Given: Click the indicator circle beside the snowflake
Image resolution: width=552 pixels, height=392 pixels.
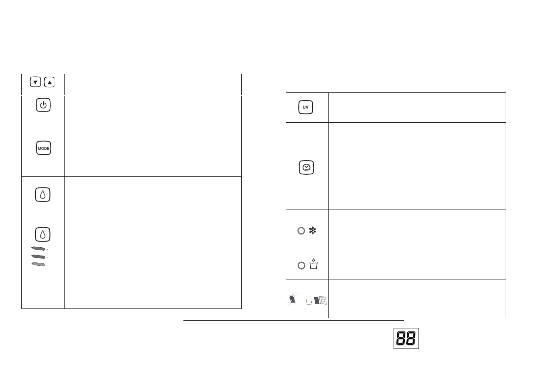Looking at the screenshot, I should [301, 231].
